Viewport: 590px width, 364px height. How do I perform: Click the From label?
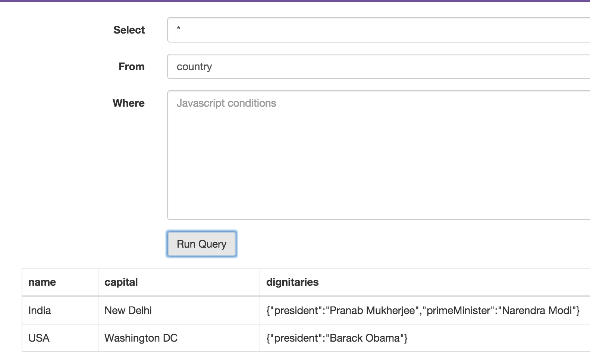(x=131, y=66)
